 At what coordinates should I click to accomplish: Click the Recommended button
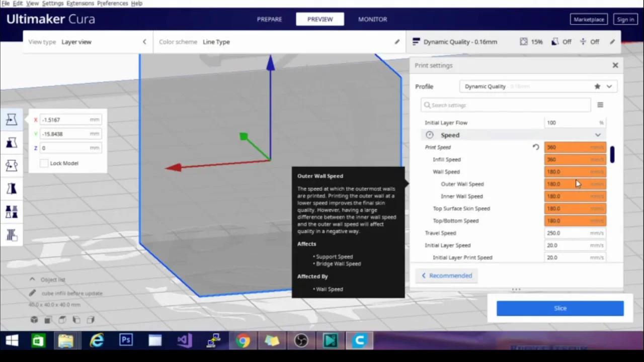[447, 276]
